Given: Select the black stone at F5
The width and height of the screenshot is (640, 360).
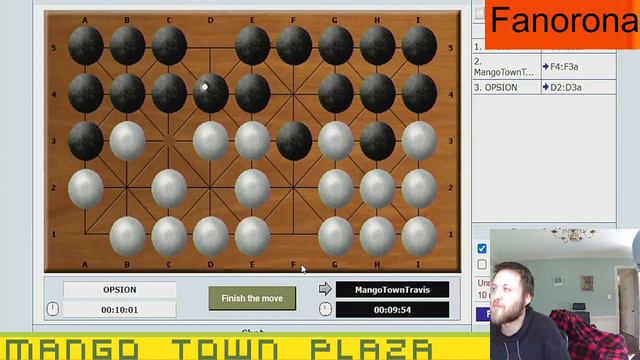Looking at the screenshot, I should click(294, 46).
